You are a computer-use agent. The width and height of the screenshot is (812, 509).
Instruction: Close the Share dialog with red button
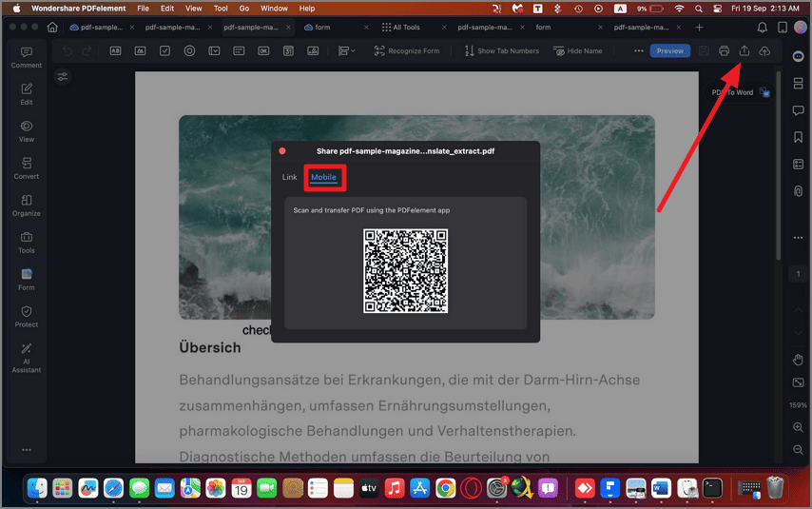click(282, 151)
